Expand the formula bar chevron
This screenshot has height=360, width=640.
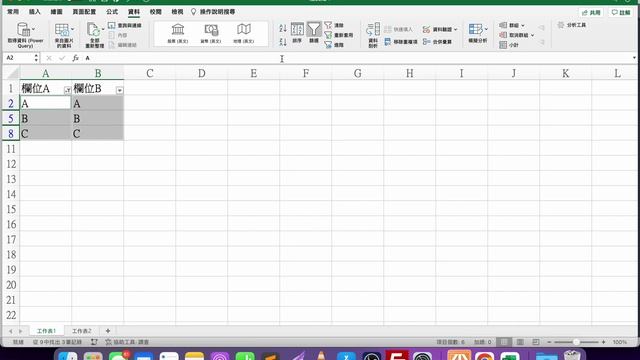[634, 58]
